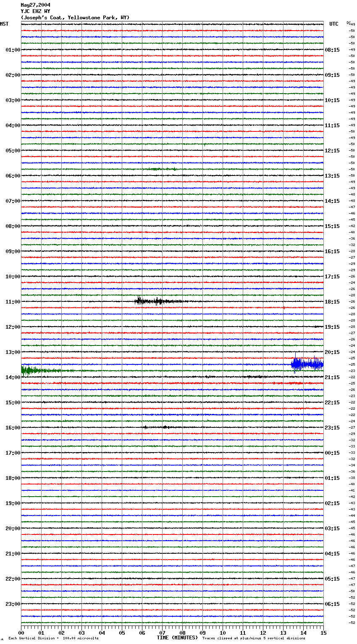The image size is (357, 644).
Task: Click the UTC timezone header
Action: click(334, 24)
